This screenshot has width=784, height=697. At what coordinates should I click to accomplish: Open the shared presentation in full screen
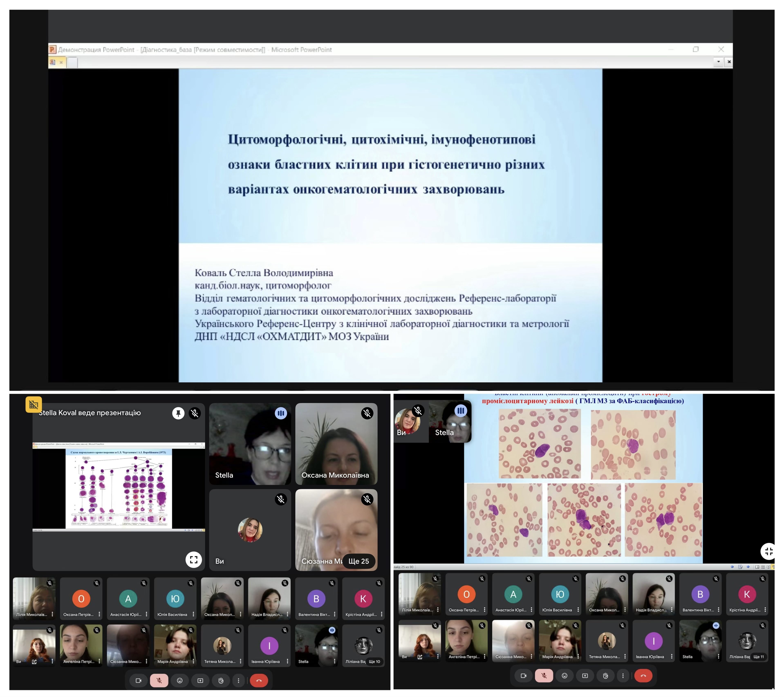(x=194, y=560)
